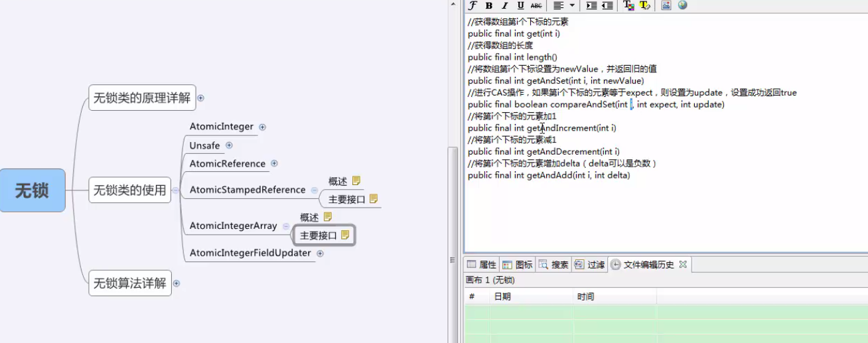The image size is (868, 343).
Task: Select the AtomicIntegerFieldUpdater topic
Action: 250,253
